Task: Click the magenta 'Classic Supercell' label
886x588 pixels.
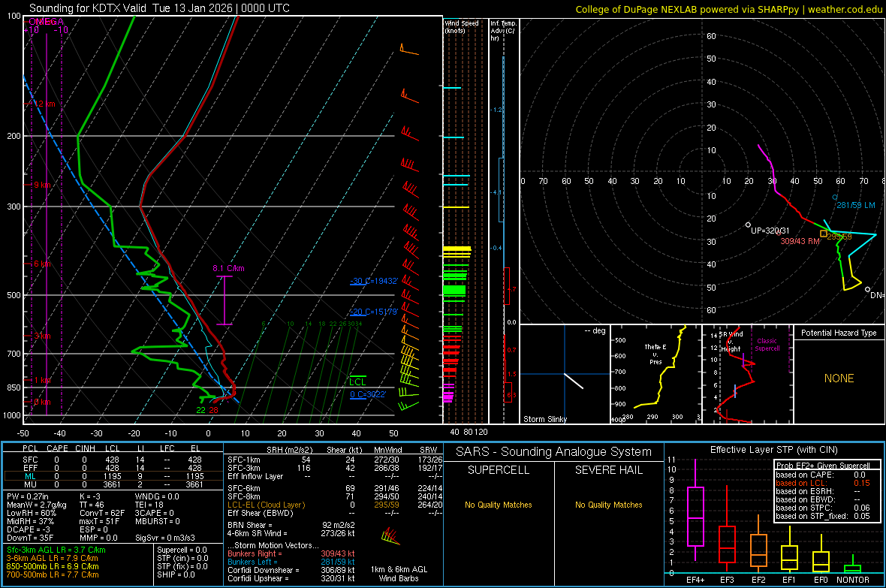Action: (767, 345)
